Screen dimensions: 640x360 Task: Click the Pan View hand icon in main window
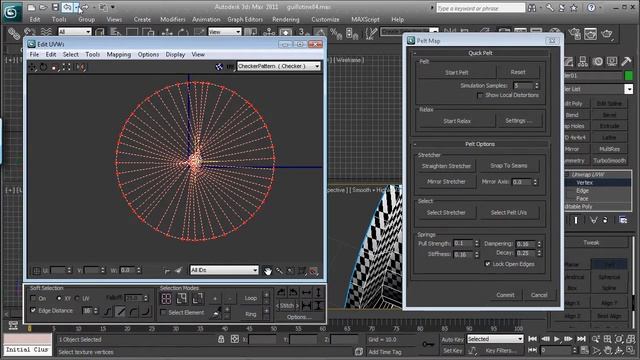click(608, 351)
